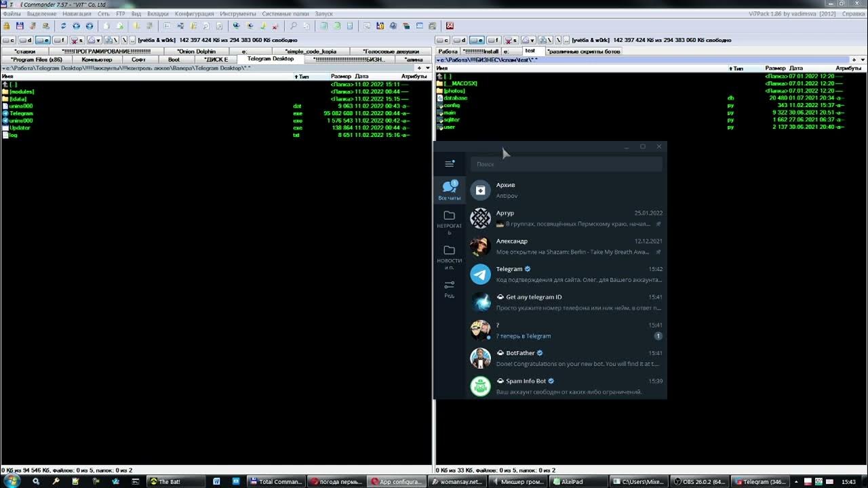Click the blue floppy disk save icon
Screen dimensions: 868x488
tap(20, 26)
